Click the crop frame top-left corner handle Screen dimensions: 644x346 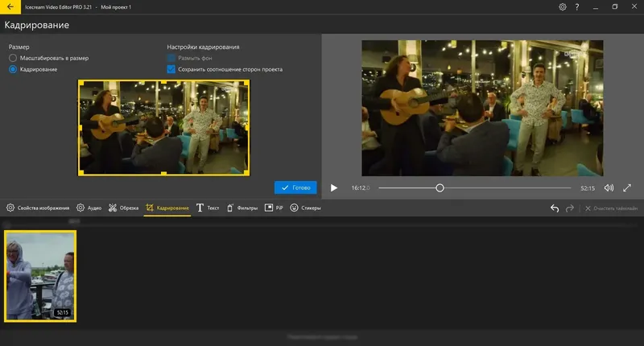tap(81, 83)
